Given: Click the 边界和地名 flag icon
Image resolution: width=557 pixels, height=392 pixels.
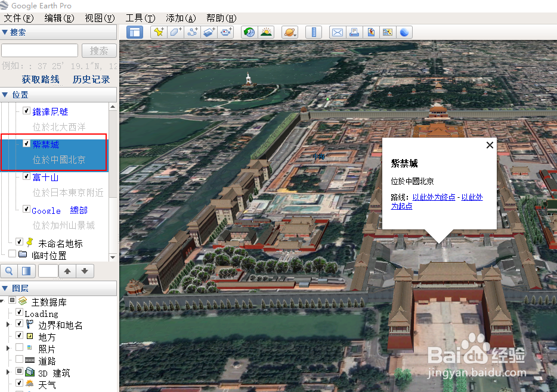Looking at the screenshot, I should (x=30, y=324).
